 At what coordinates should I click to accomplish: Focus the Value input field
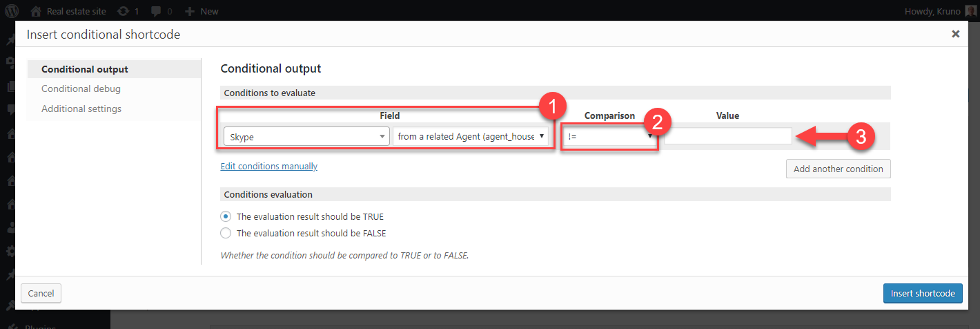click(728, 136)
